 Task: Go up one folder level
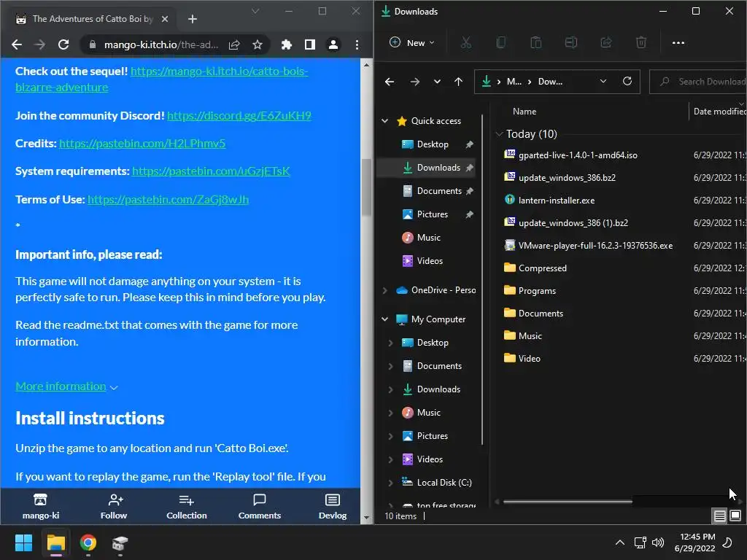[x=458, y=82]
